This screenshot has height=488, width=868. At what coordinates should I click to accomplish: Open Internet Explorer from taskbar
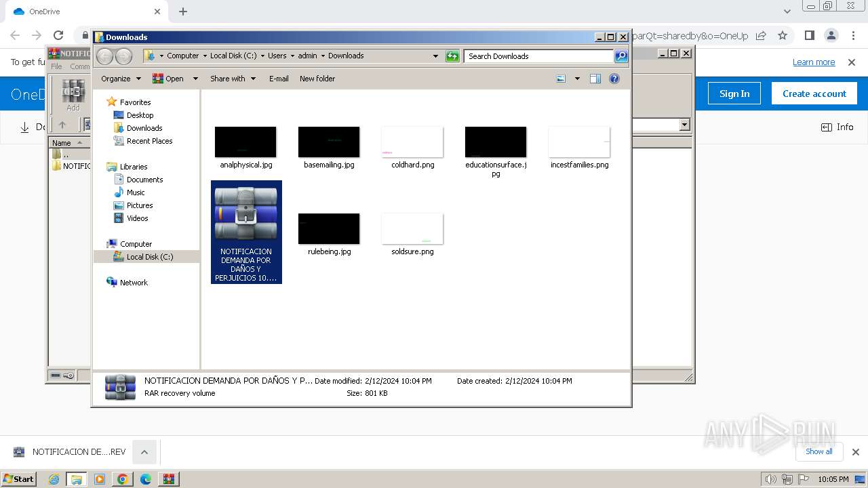point(54,479)
